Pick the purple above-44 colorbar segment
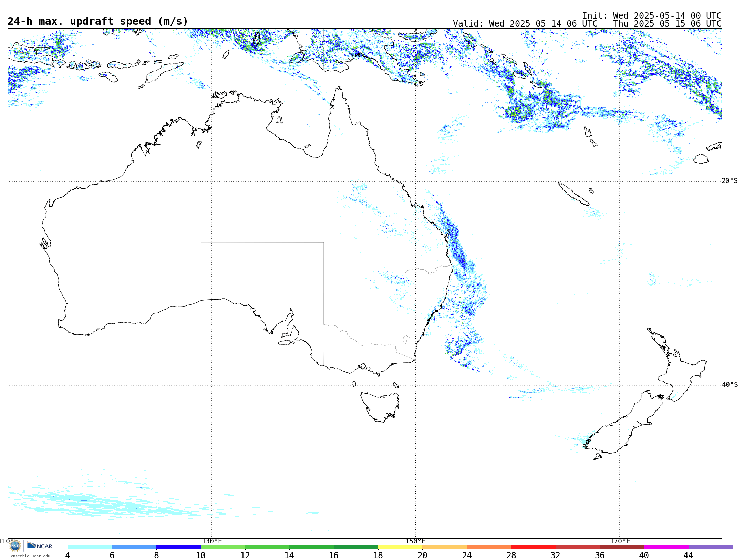Screen dimensions: 744x560 tap(711, 547)
